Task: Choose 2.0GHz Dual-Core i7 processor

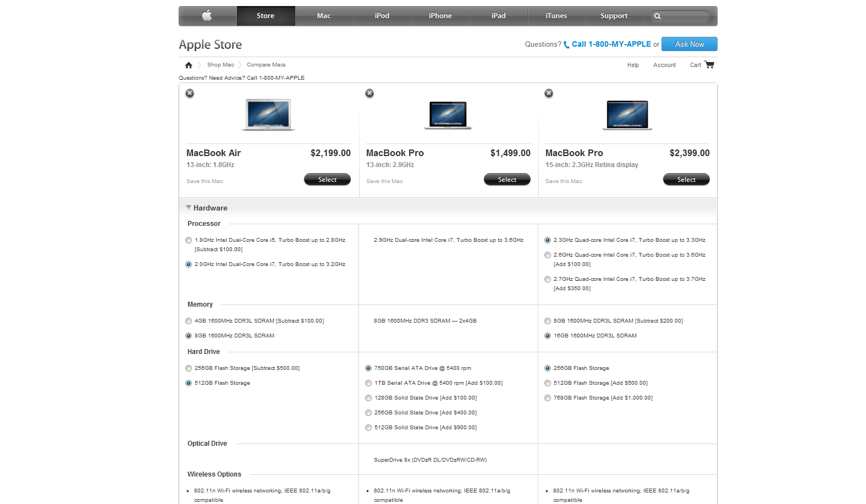Action: (x=189, y=264)
